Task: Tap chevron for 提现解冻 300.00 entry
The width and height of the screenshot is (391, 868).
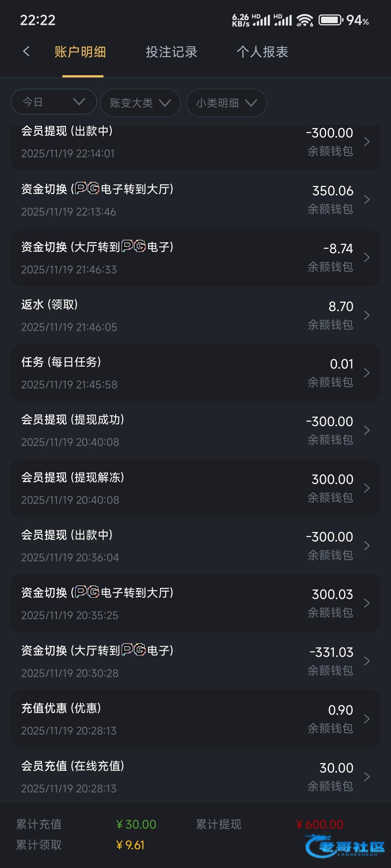Action: tap(366, 488)
